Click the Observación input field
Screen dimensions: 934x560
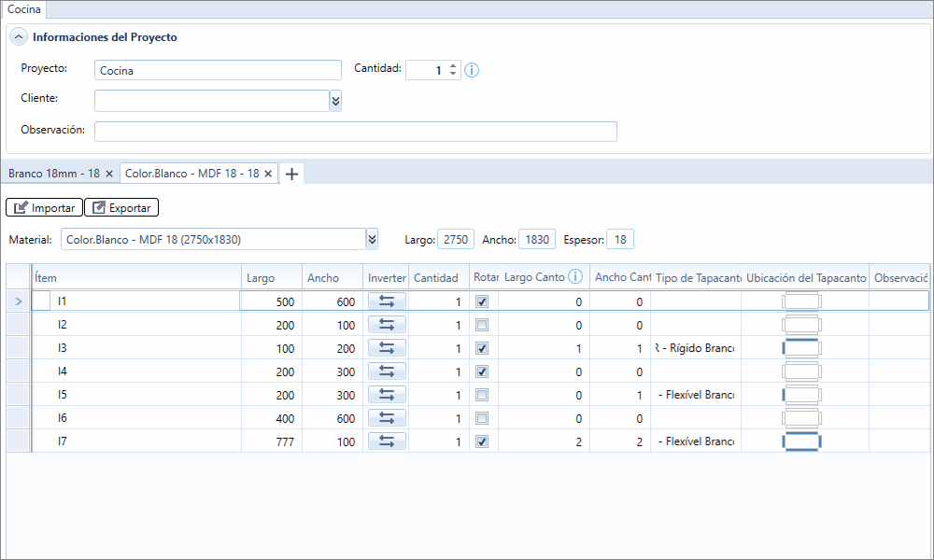[356, 132]
